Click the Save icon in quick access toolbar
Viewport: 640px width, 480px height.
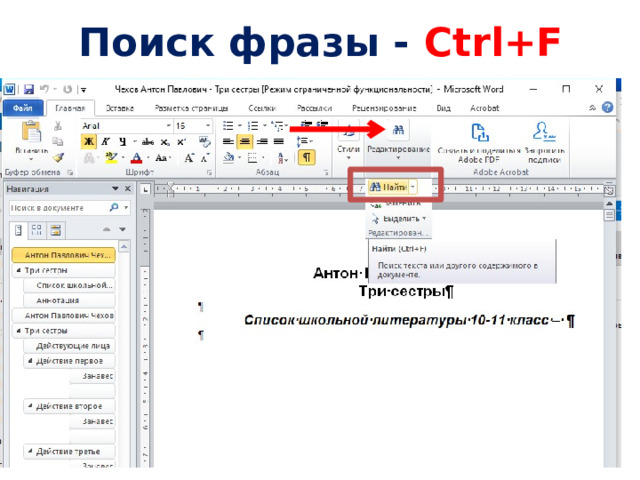pyautogui.click(x=29, y=89)
